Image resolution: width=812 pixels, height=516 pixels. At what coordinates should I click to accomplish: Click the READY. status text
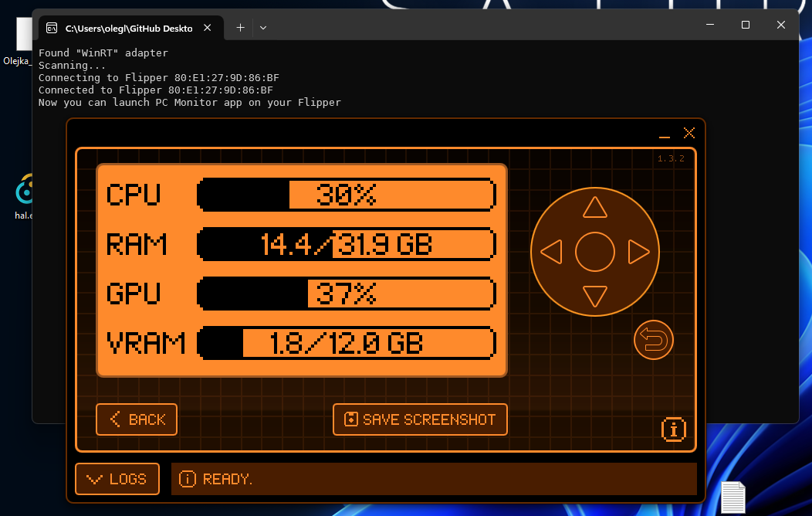pyautogui.click(x=228, y=479)
